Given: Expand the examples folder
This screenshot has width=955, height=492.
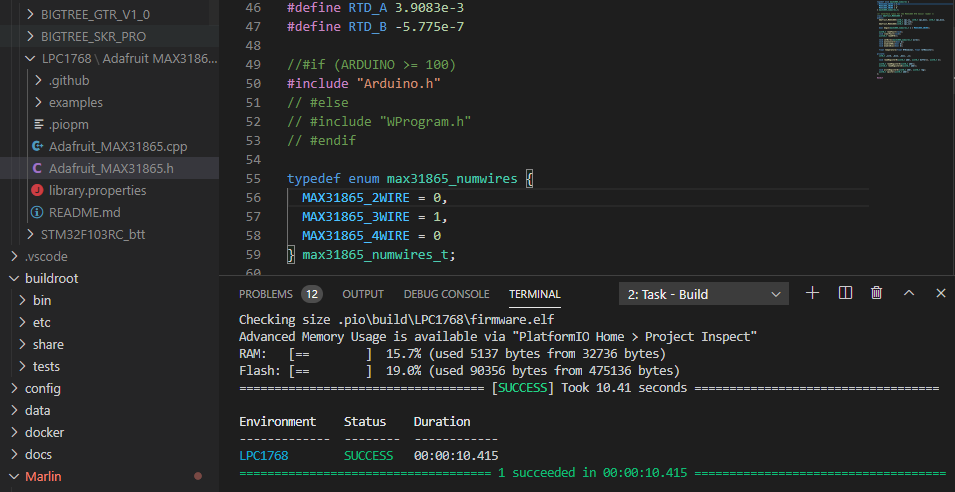Looking at the screenshot, I should pyautogui.click(x=75, y=102).
